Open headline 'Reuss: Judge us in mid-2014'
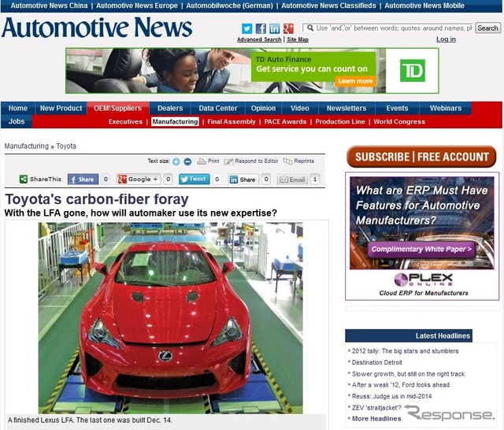 tap(391, 396)
